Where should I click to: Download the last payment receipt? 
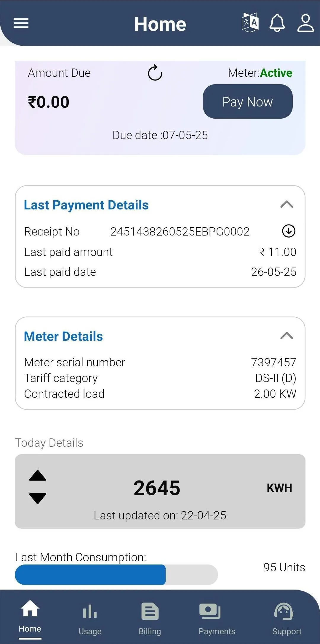click(x=289, y=231)
